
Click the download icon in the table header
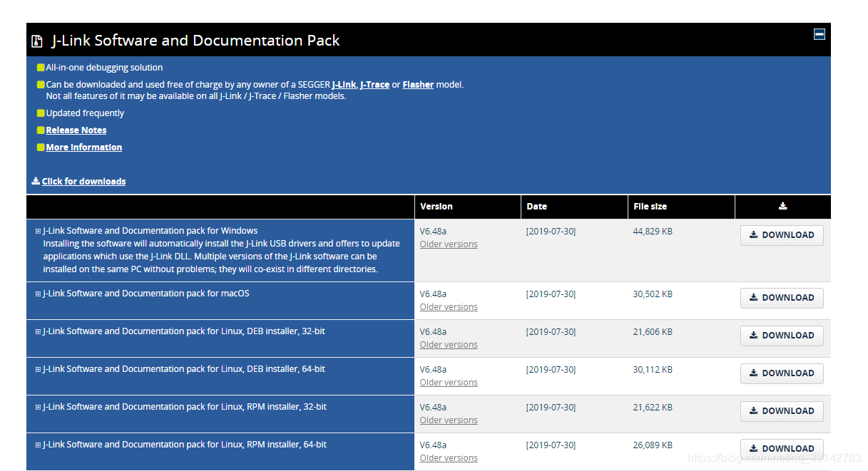tap(782, 206)
